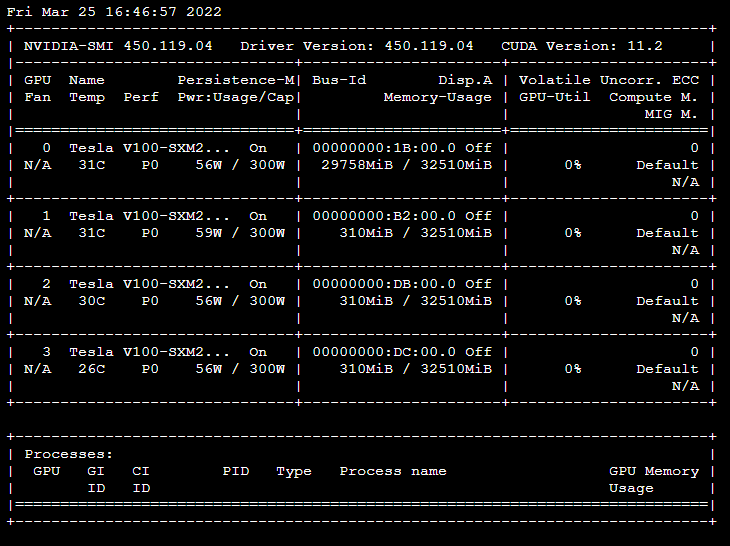Select the NVIDIA-SMI 450.119.04 text
Image resolution: width=730 pixels, height=546 pixels.
pyautogui.click(x=118, y=46)
